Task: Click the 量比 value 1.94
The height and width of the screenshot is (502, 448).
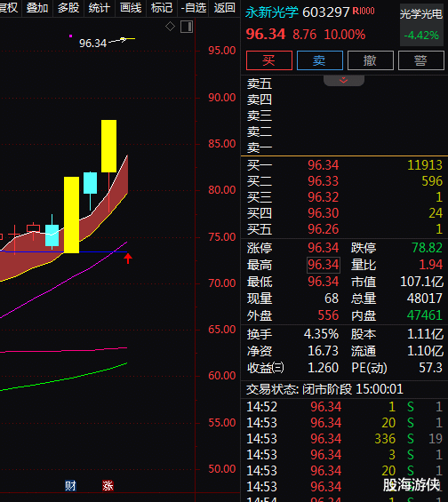Action: click(431, 265)
